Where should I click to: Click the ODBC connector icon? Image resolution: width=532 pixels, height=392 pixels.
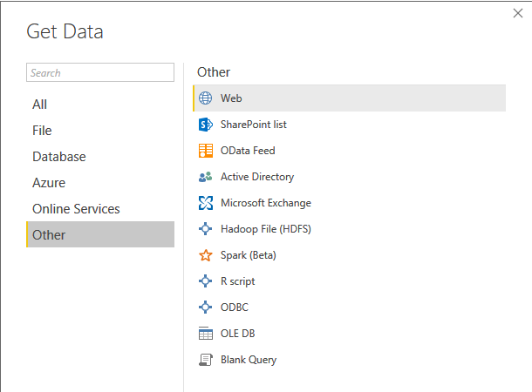[x=205, y=308]
